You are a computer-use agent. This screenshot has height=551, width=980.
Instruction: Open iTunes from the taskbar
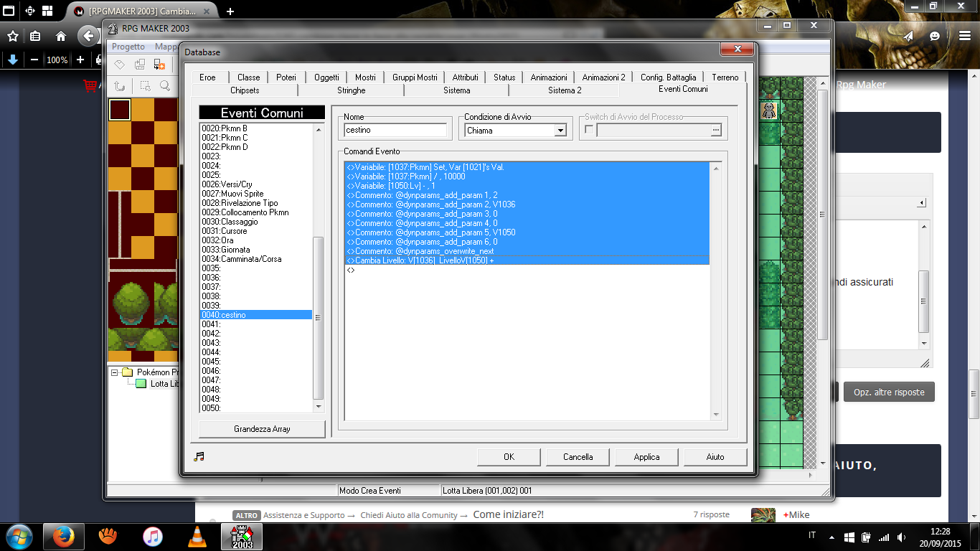coord(153,536)
